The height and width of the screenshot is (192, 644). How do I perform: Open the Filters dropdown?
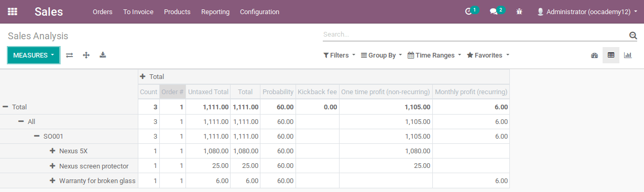[339, 55]
